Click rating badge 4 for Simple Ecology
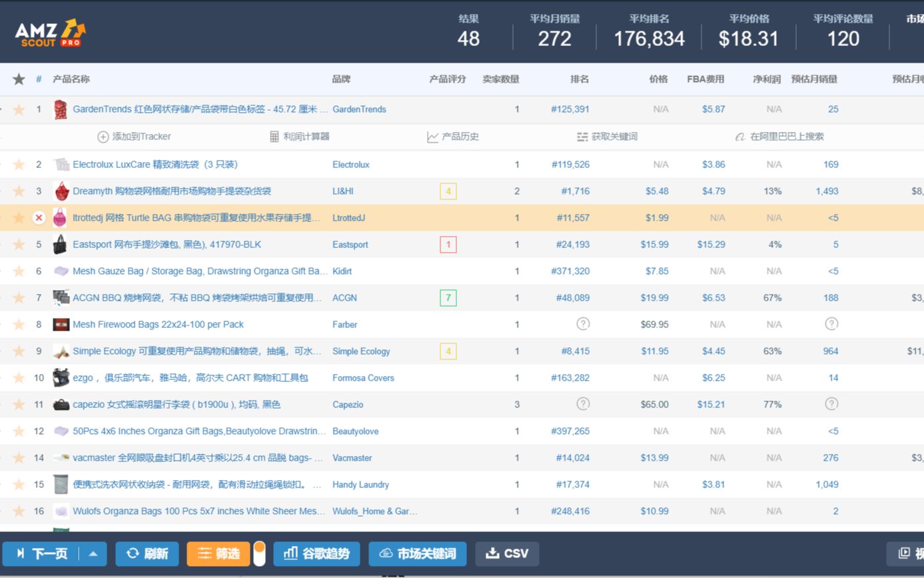Viewport: 924px width, 578px height. (x=448, y=351)
